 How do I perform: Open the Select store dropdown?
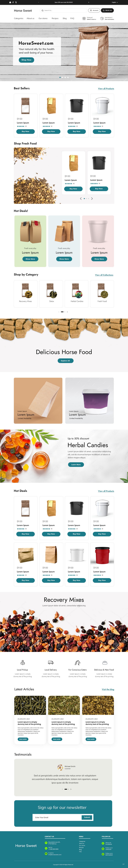pyautogui.click(x=92, y=19)
